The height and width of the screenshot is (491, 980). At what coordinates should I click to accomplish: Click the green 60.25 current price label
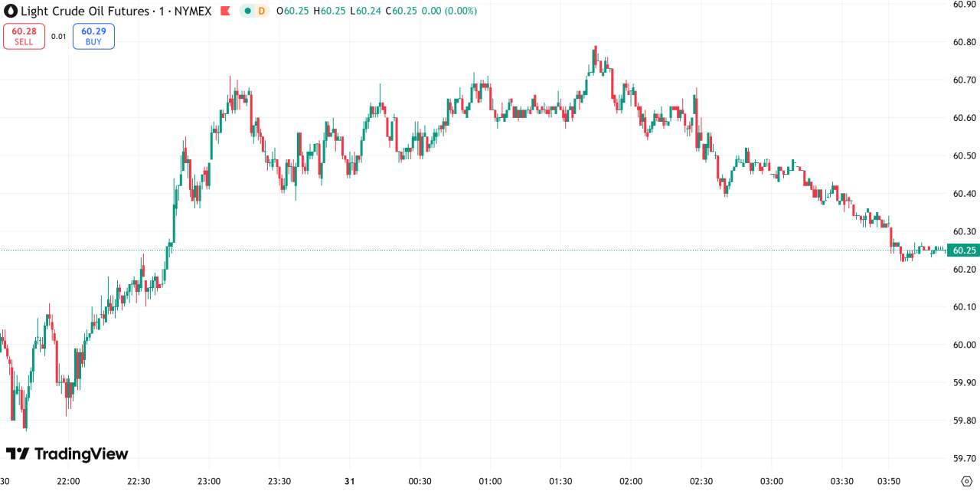tap(963, 250)
